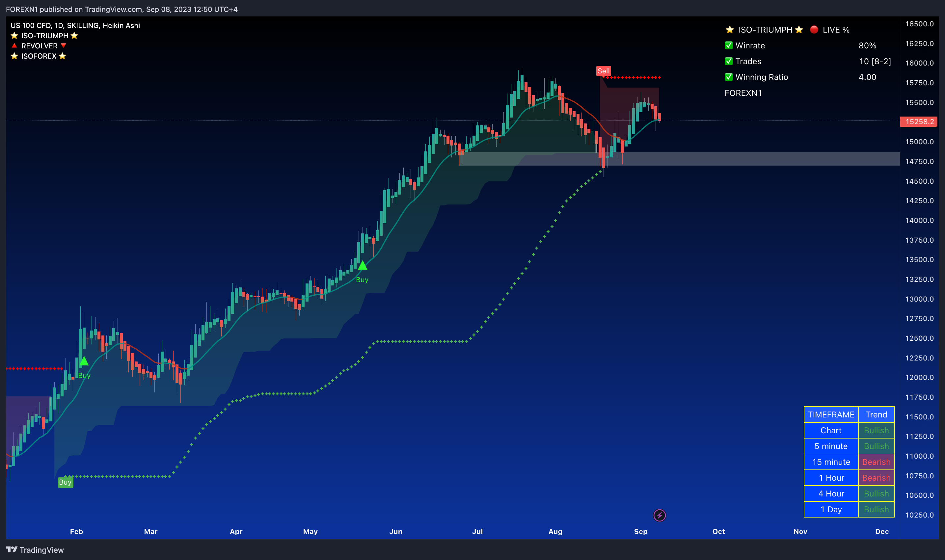The image size is (945, 560).
Task: Click the 5 minute row label
Action: [831, 446]
